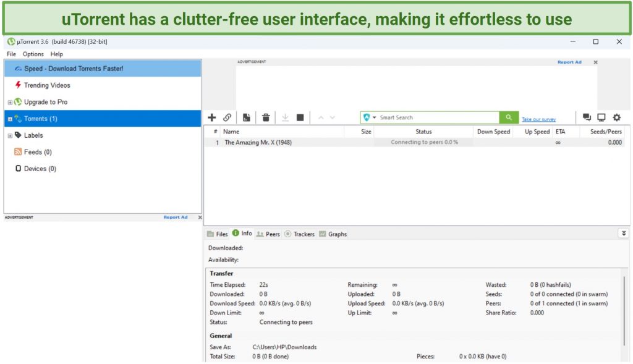Click the 0.000 Seeds/Peers value in torrent row

tap(615, 143)
